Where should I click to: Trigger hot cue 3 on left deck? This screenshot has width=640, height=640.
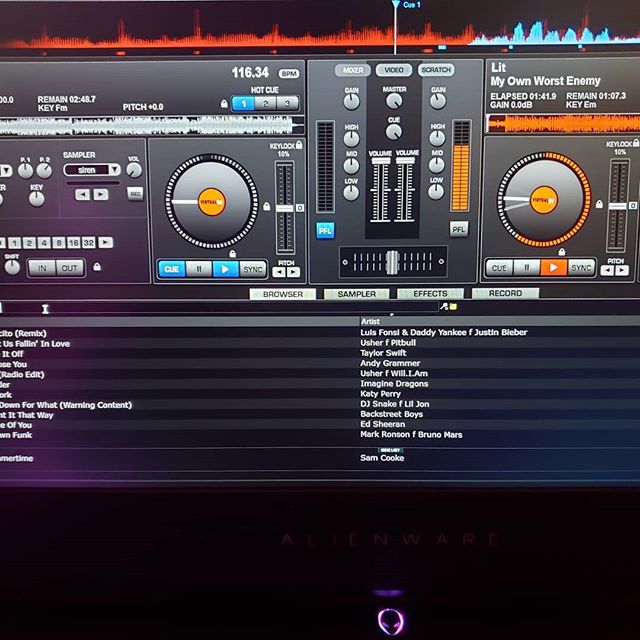click(x=287, y=104)
